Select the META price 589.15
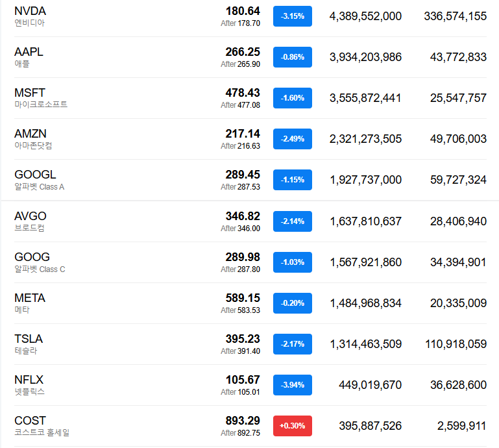Screen dimensions: 499x448 click(x=243, y=298)
